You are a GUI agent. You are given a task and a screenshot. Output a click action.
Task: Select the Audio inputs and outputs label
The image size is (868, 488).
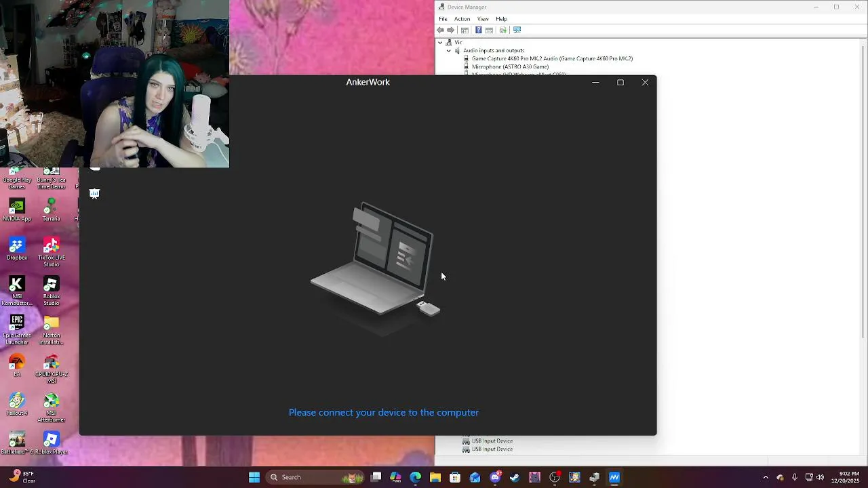(494, 51)
